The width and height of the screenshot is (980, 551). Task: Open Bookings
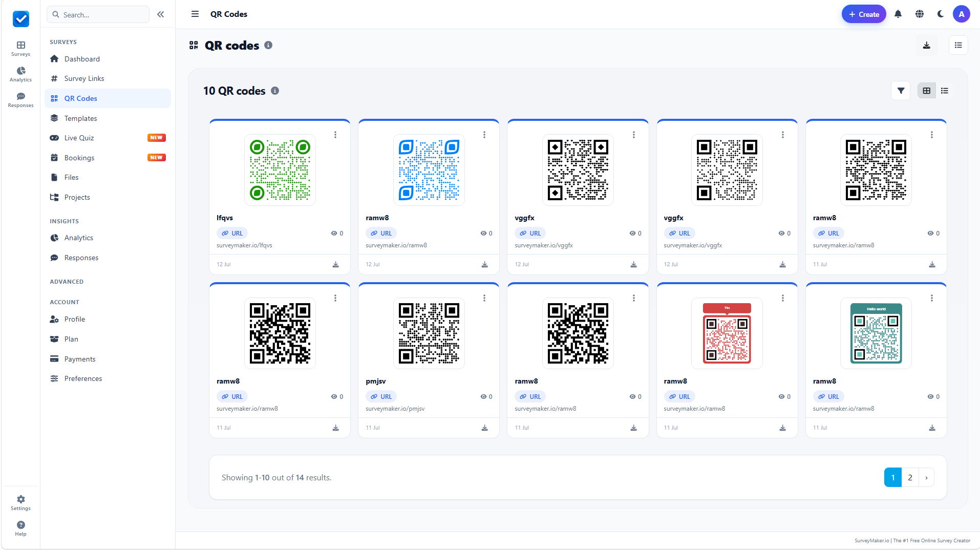(x=108, y=158)
